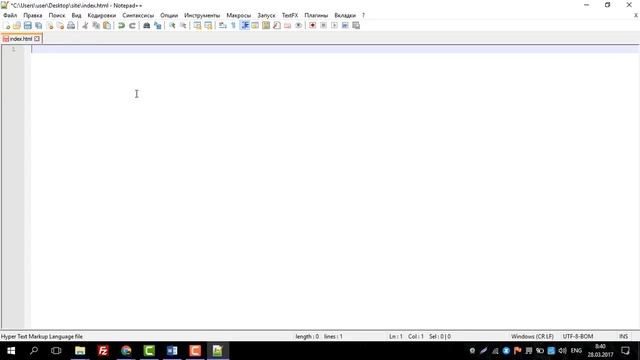Create a new file with toolbar icon
Image resolution: width=640 pixels, height=360 pixels.
click(7, 25)
